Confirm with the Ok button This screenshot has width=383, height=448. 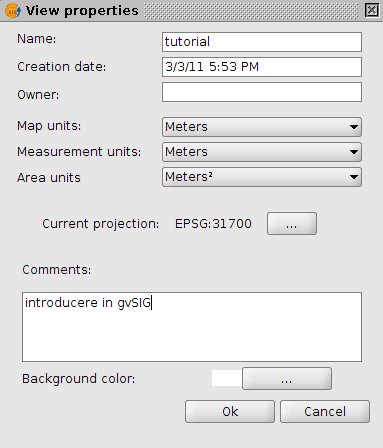[230, 412]
